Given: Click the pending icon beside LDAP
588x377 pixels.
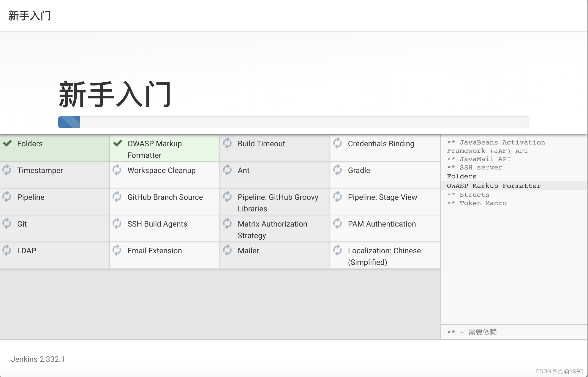Looking at the screenshot, I should coord(7,250).
